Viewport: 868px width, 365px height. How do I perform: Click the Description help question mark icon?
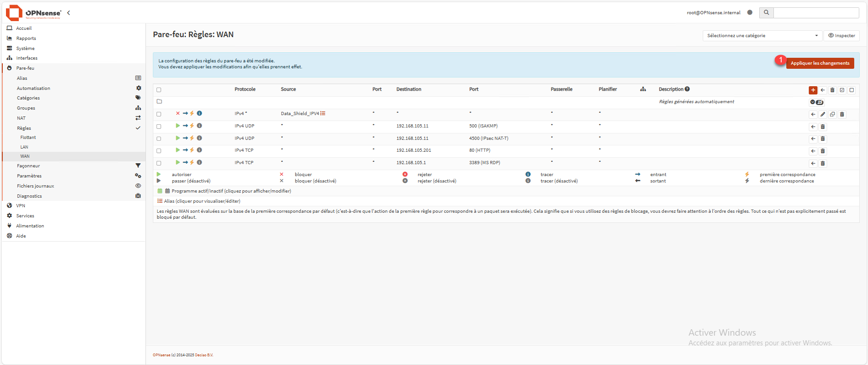(x=687, y=89)
